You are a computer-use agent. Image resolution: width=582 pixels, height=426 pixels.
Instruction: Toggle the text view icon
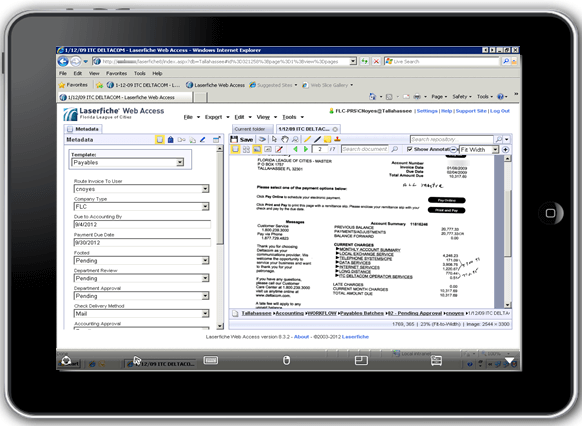point(268,149)
